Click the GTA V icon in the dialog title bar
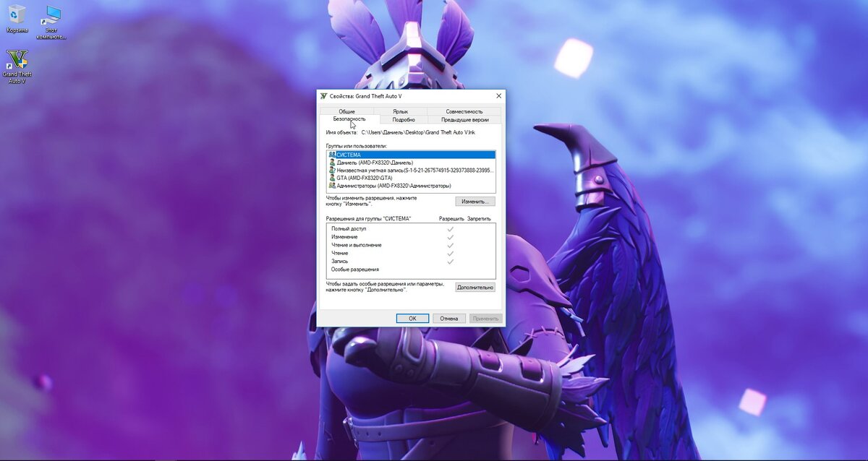Screen dimensions: 868x461 pyautogui.click(x=323, y=95)
